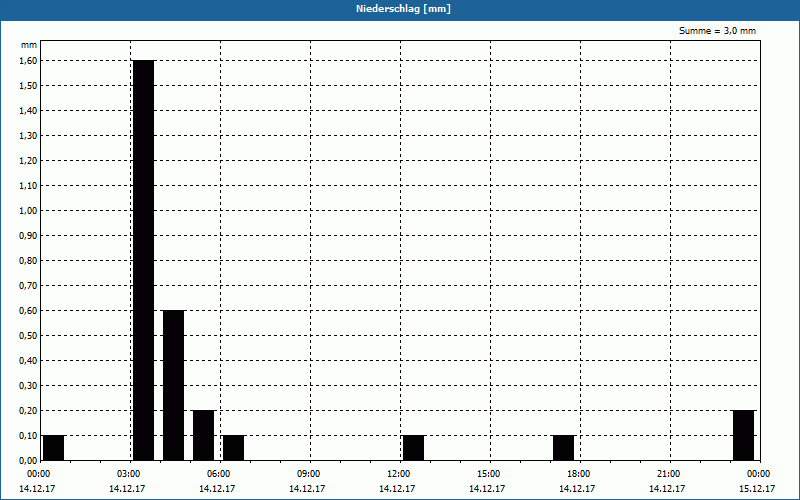Click the 0,00 y-axis label
This screenshot has height=500, width=800.
click(28, 460)
